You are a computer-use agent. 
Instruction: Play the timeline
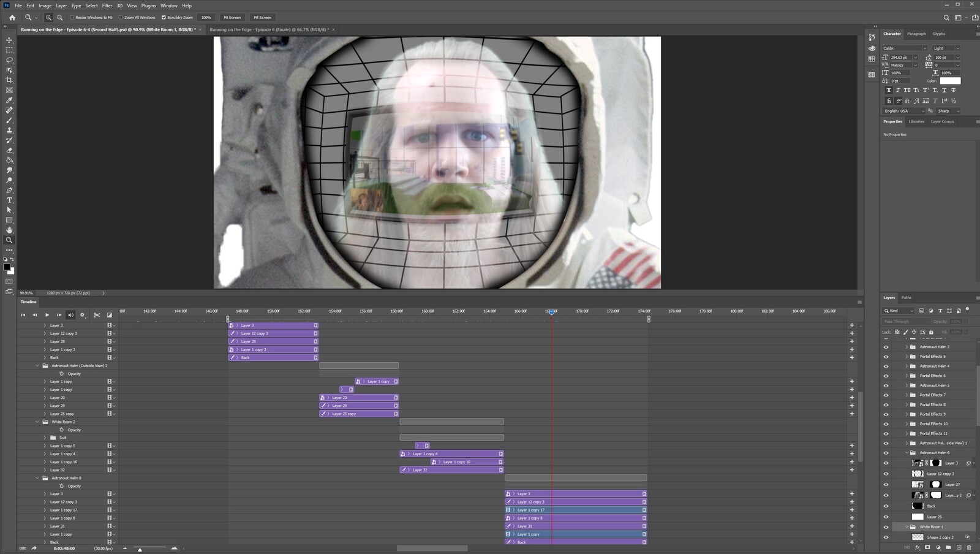point(47,315)
